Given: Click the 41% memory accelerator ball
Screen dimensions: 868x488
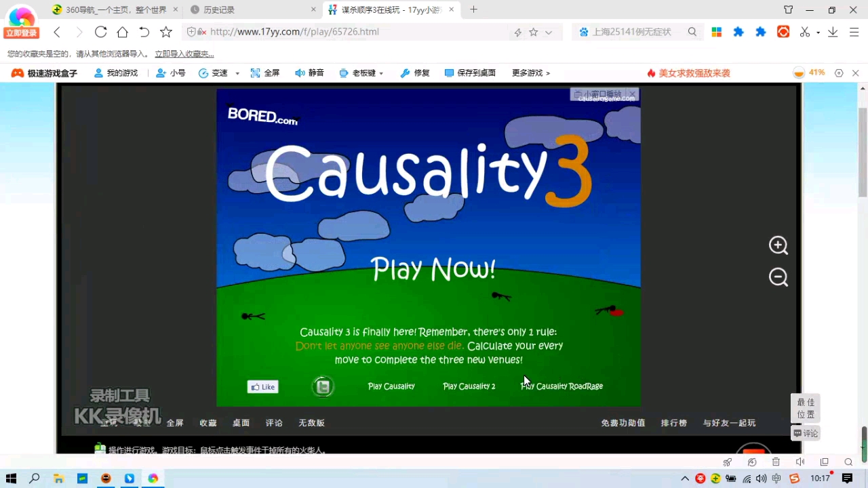Looking at the screenshot, I should click(809, 73).
